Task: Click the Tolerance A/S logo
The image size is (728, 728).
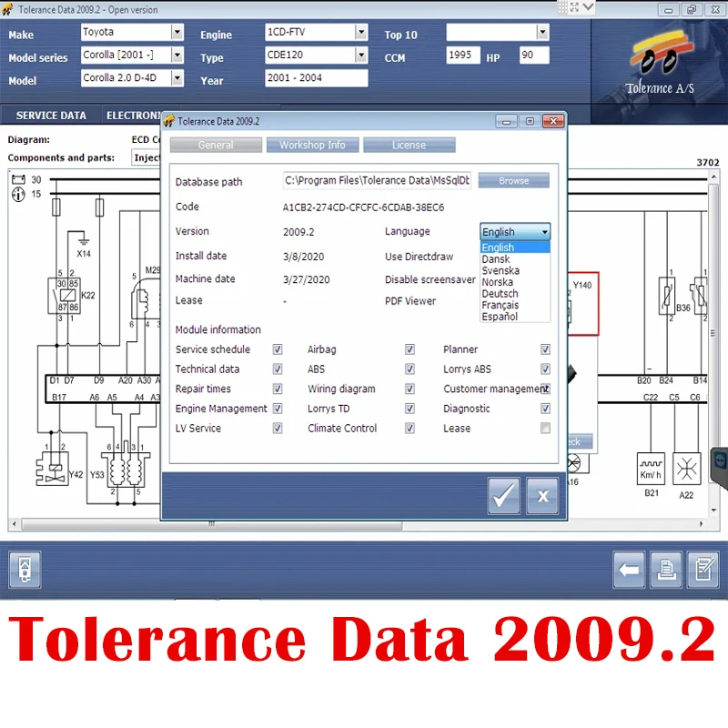Action: (x=660, y=63)
